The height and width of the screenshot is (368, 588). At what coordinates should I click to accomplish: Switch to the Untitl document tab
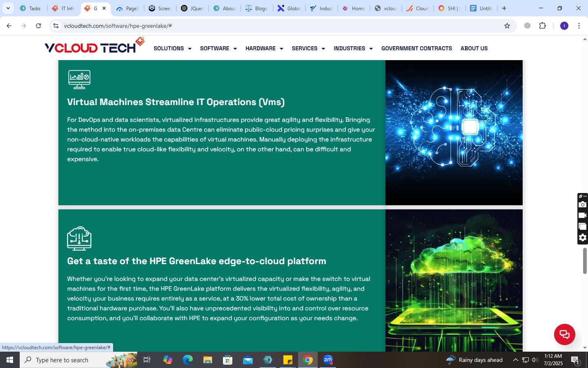[x=482, y=8]
